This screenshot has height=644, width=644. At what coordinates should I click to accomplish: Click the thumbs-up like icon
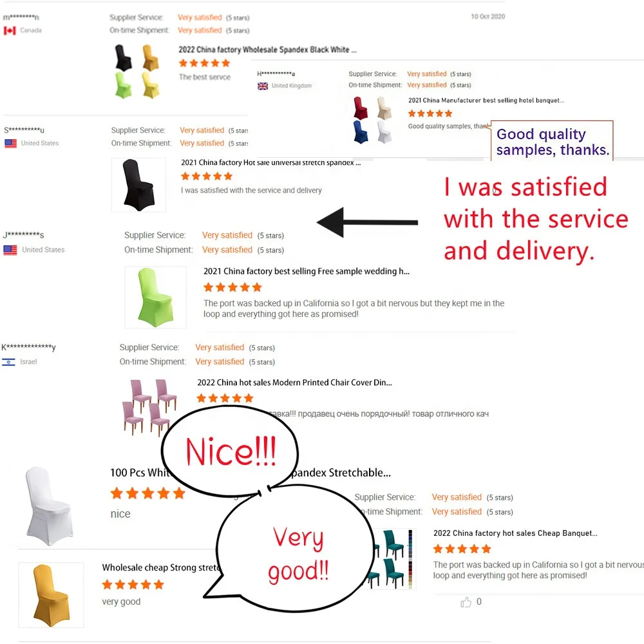466,602
